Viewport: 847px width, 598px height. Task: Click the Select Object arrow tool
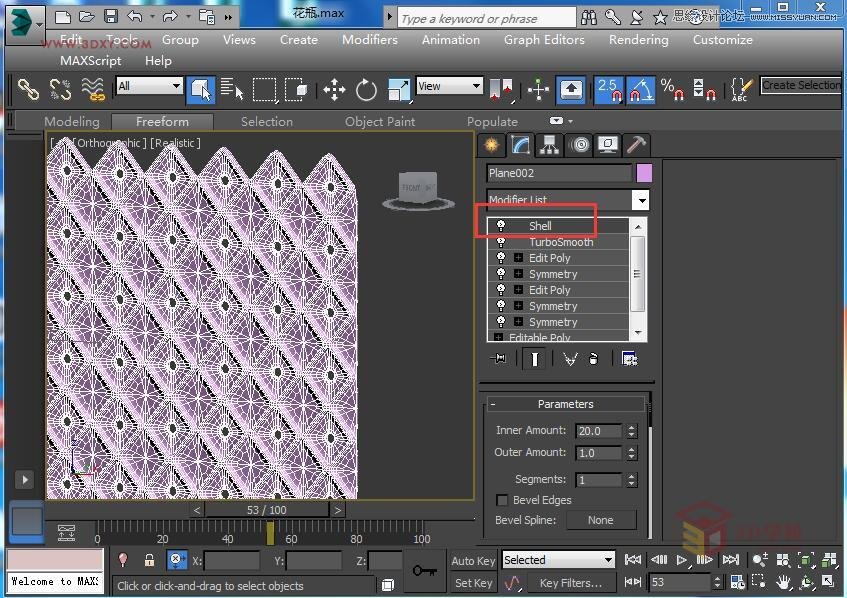point(202,89)
